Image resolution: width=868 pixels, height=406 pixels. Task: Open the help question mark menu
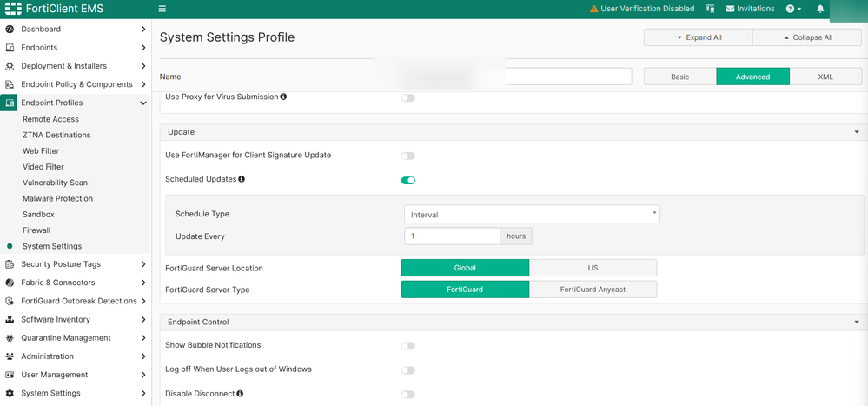pos(792,9)
